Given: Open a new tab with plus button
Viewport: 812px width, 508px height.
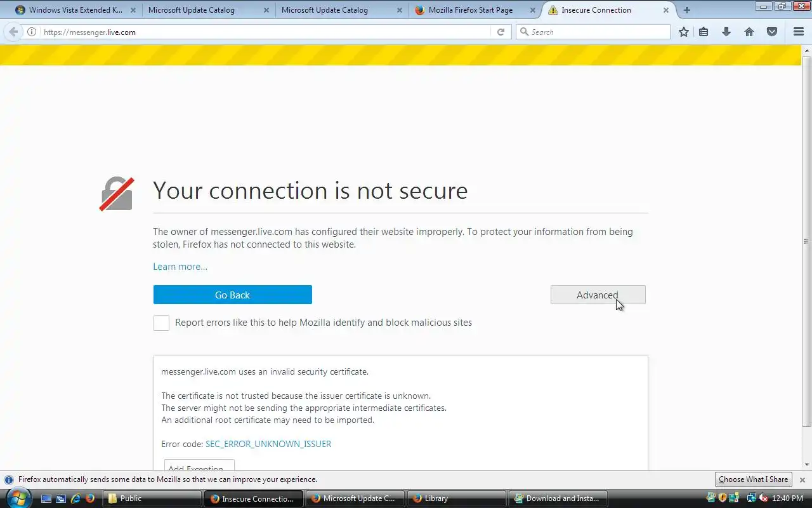Looking at the screenshot, I should 686,10.
